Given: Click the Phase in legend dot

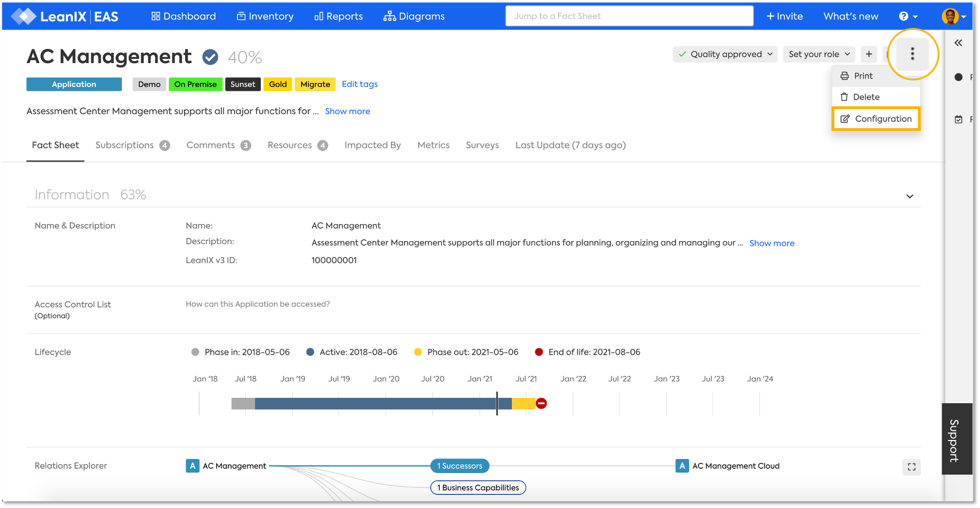Looking at the screenshot, I should click(x=195, y=352).
